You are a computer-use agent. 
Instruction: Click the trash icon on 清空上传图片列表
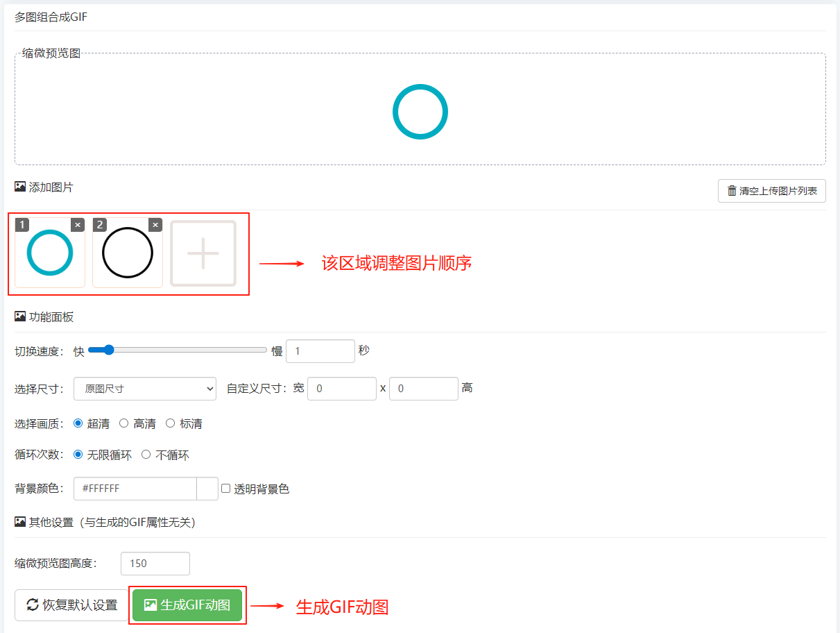tap(732, 191)
